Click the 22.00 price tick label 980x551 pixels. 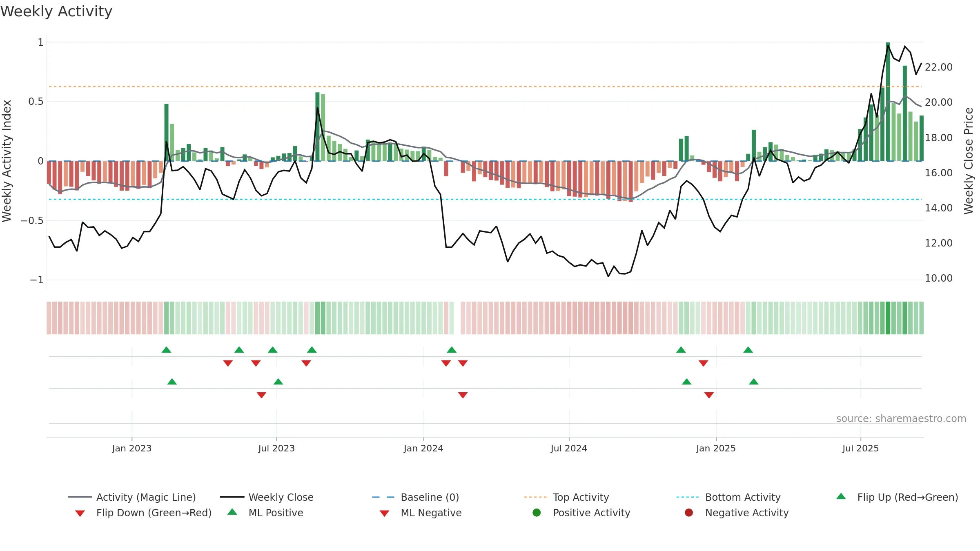(x=939, y=67)
